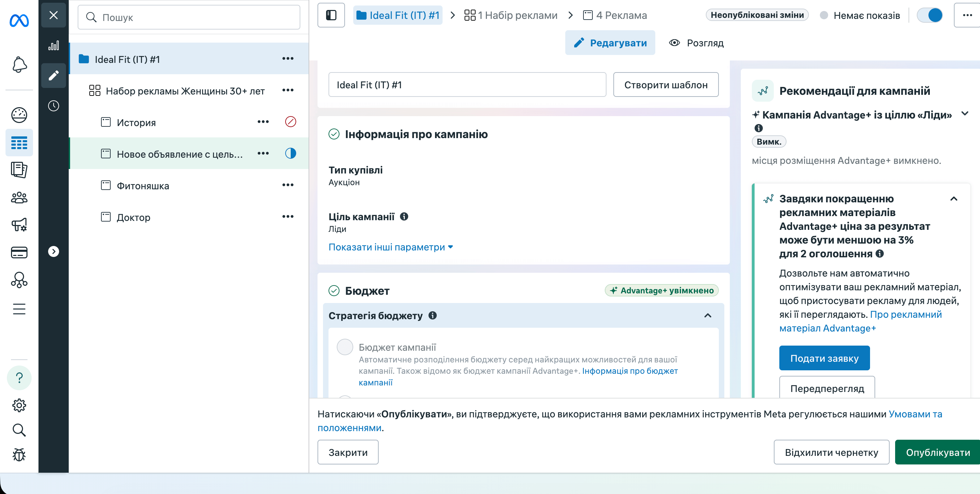Viewport: 980px width, 494px height.
Task: Click the bar chart icon
Action: pos(54,46)
